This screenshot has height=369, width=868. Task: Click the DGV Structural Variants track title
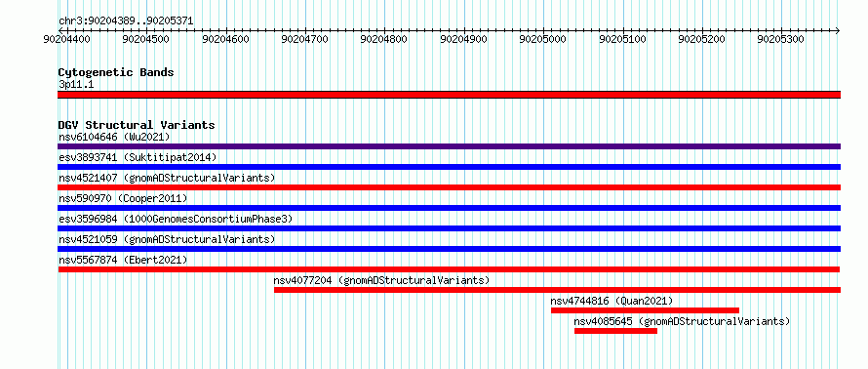[x=137, y=125]
